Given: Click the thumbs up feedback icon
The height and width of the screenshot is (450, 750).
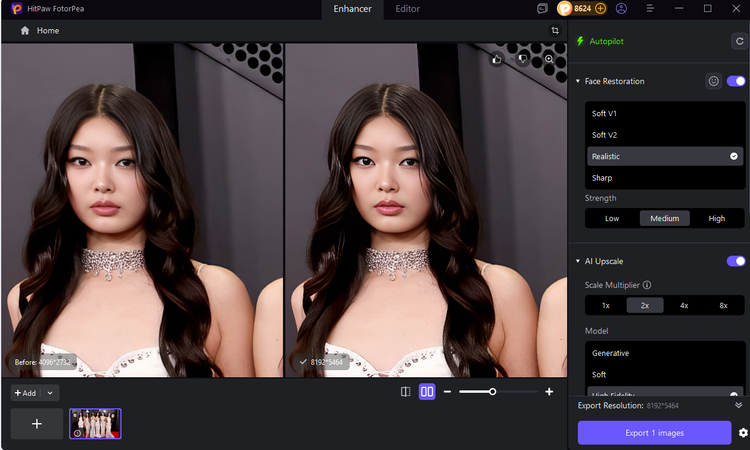Looking at the screenshot, I should pos(497,59).
